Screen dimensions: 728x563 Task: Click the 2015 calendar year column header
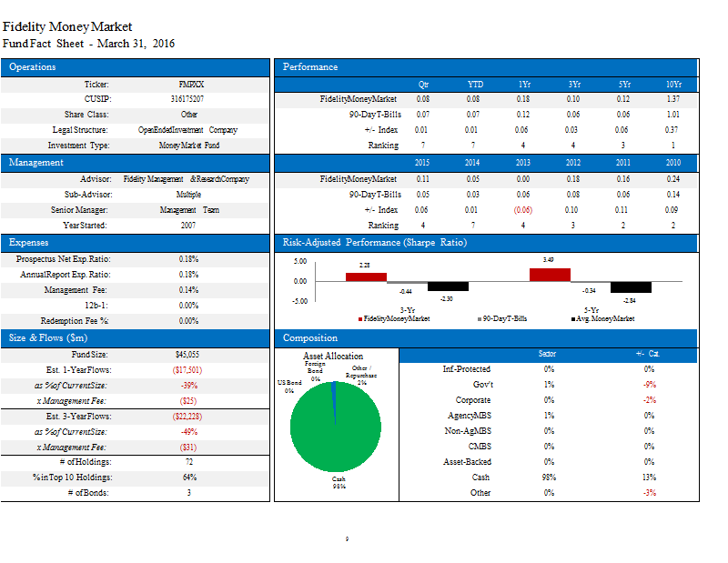point(422,163)
